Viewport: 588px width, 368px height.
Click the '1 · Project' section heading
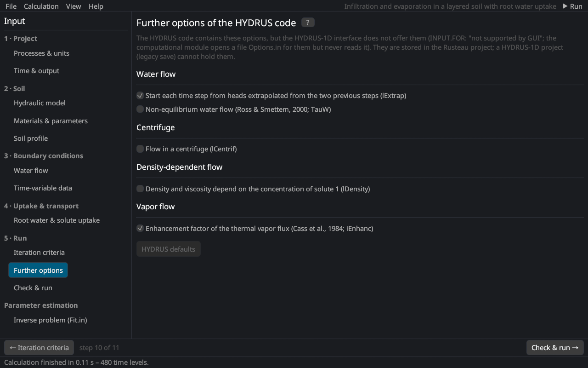point(21,39)
